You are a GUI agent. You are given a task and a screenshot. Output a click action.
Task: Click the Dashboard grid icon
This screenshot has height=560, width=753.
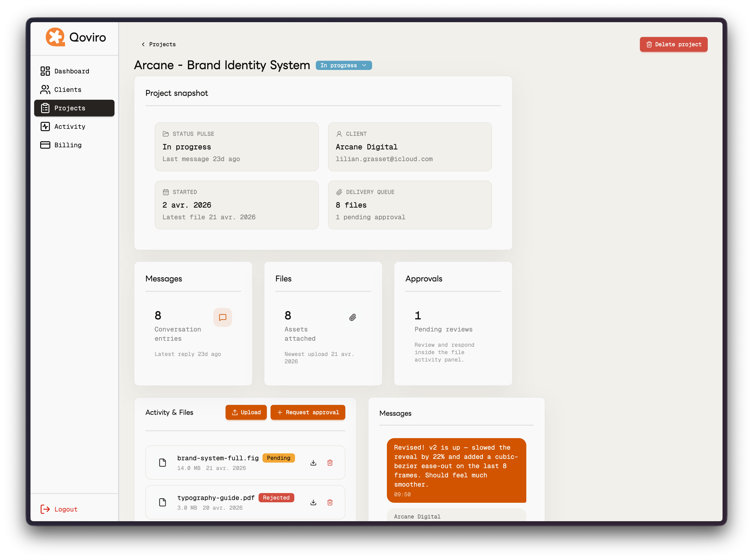pyautogui.click(x=45, y=71)
